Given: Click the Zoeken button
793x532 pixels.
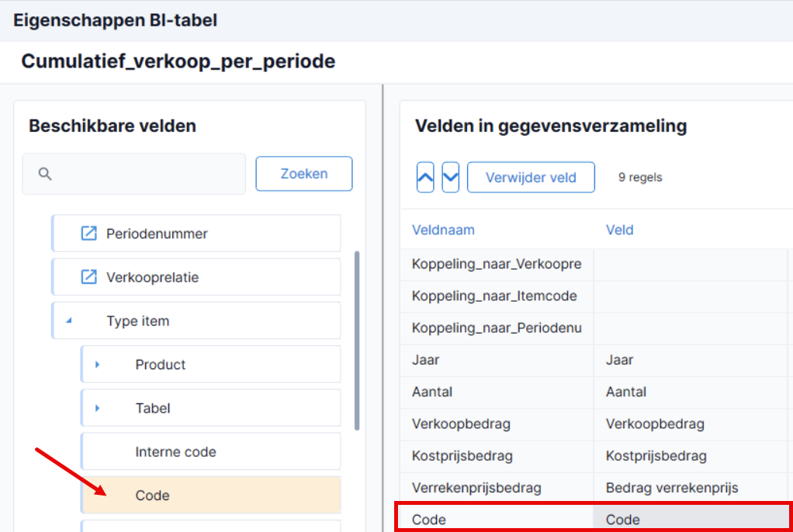Looking at the screenshot, I should tap(304, 174).
